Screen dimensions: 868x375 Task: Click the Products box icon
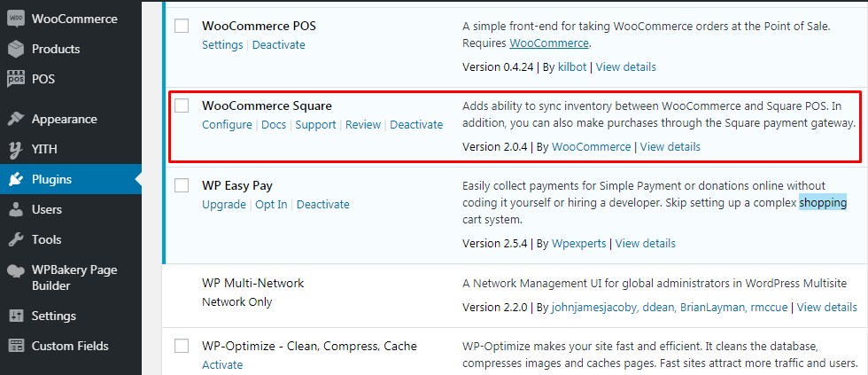point(16,49)
